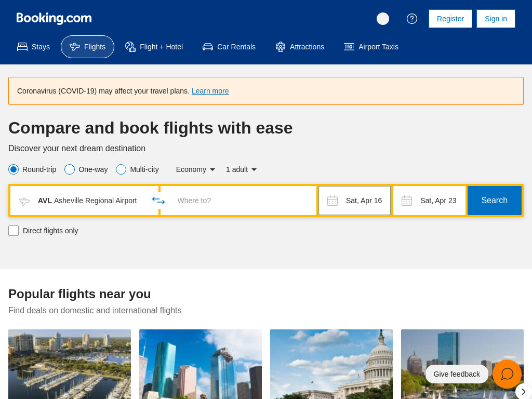Enable Direct flights only checkbox
532x399 pixels.
coord(14,231)
